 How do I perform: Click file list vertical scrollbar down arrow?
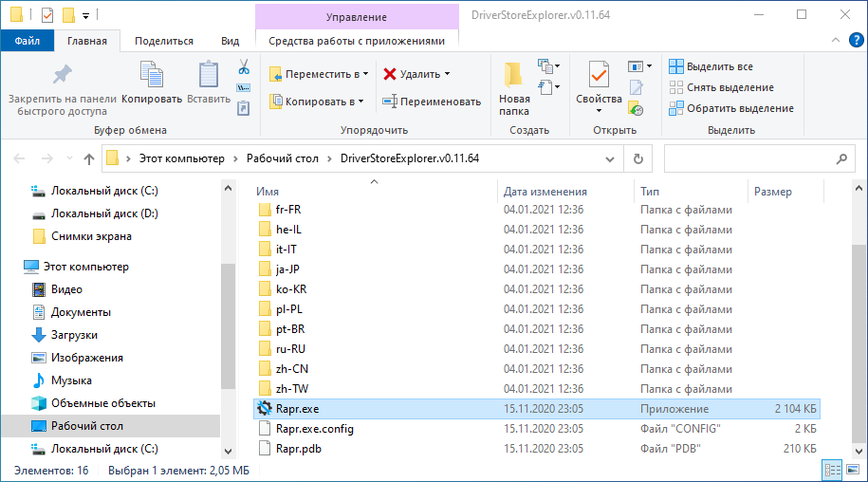859,451
